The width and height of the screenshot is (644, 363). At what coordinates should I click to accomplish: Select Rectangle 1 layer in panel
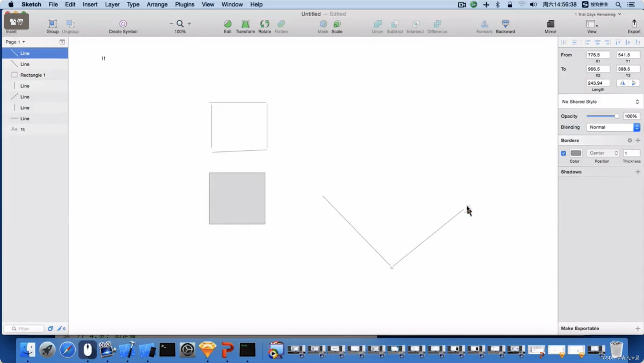pyautogui.click(x=33, y=75)
